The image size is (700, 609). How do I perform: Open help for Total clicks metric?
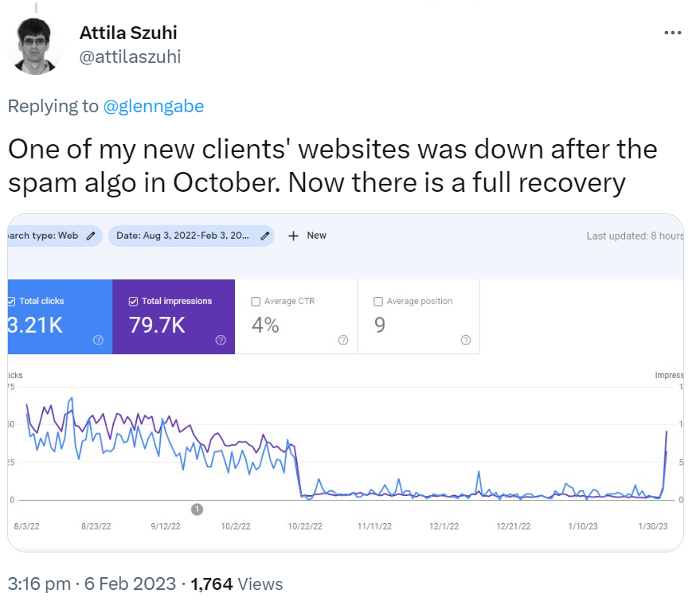(x=97, y=340)
